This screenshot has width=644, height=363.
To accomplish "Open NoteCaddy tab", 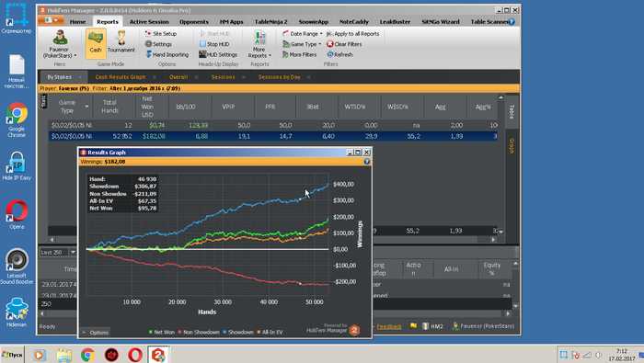I will coord(353,22).
